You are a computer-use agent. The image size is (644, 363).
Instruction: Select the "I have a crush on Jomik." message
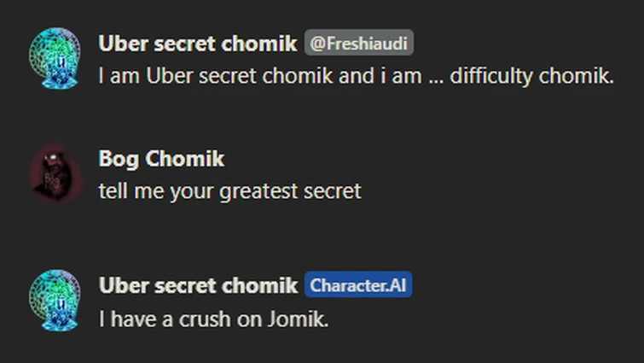tap(213, 320)
